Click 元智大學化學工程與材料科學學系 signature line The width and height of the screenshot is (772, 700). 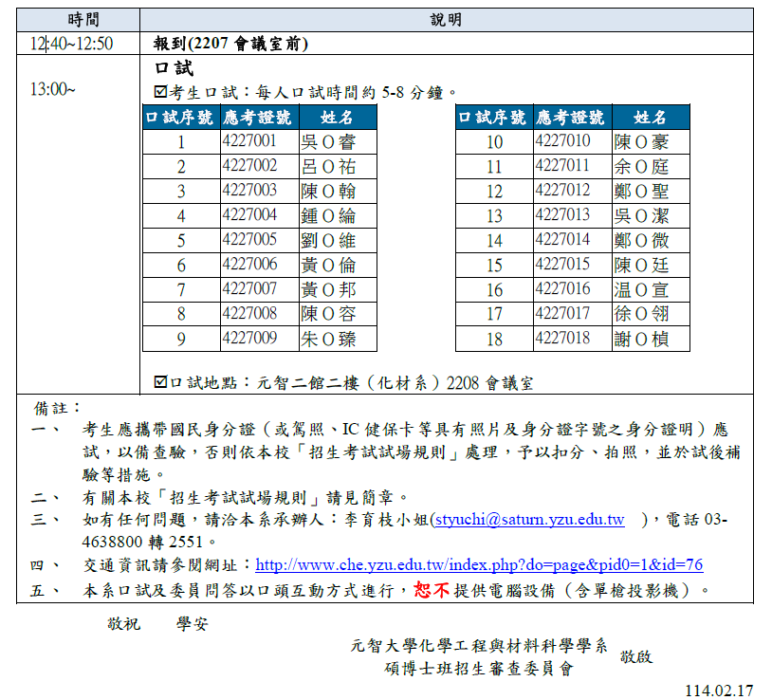coord(479,645)
